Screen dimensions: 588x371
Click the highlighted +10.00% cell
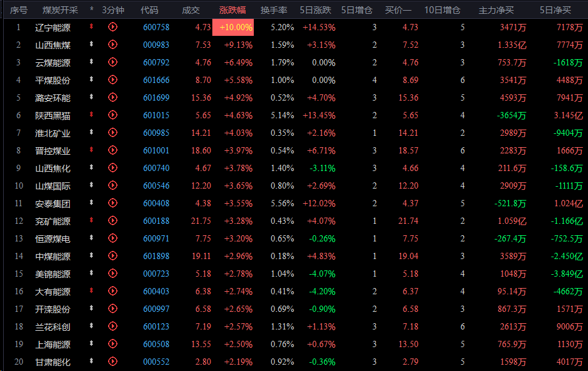click(233, 27)
